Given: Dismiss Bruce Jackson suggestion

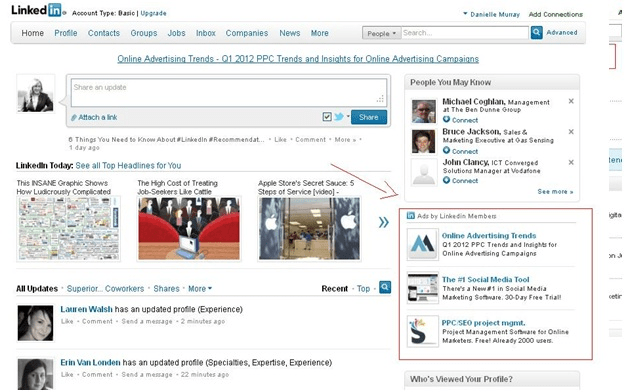Looking at the screenshot, I should 571,132.
